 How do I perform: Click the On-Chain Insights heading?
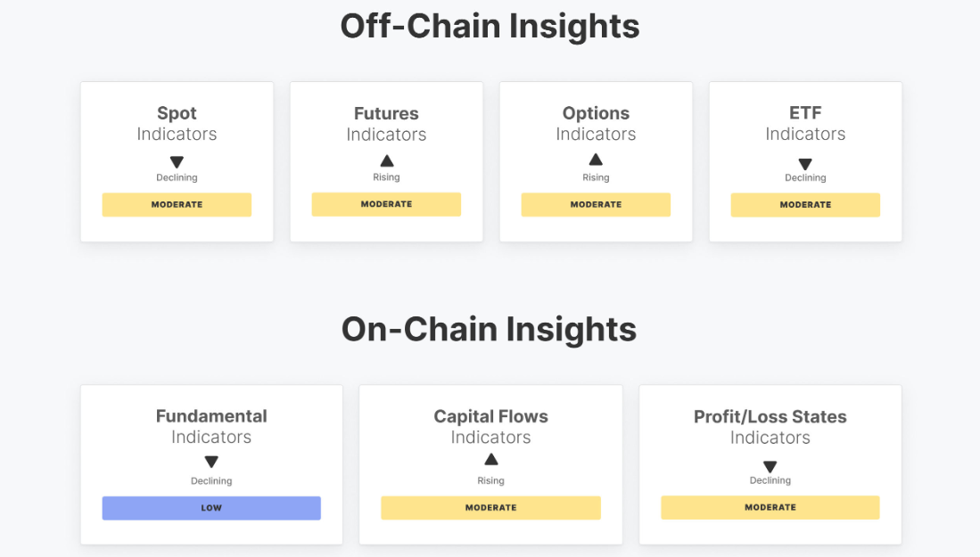coord(489,329)
